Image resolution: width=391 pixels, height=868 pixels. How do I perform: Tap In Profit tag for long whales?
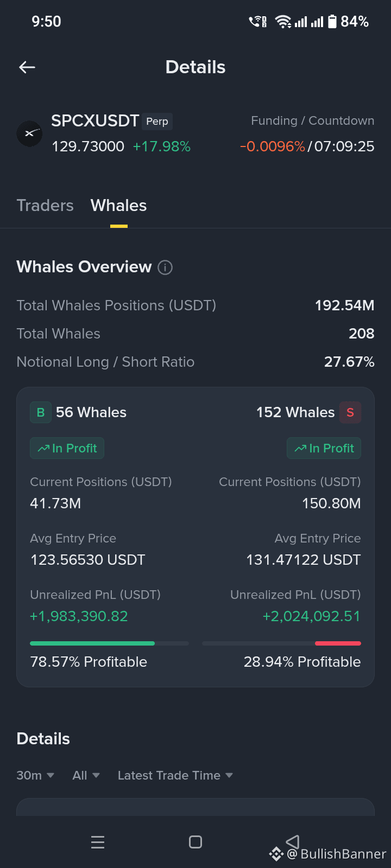(67, 448)
